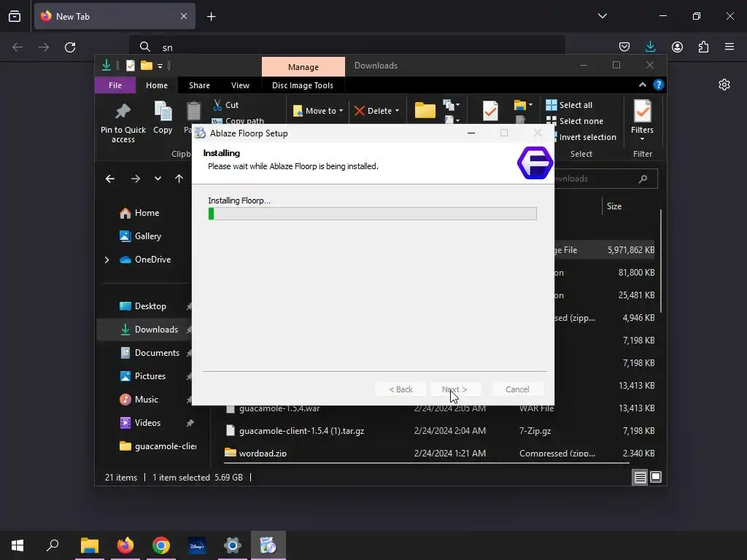Open Pictures in navigation pane
The height and width of the screenshot is (560, 747).
click(x=150, y=376)
